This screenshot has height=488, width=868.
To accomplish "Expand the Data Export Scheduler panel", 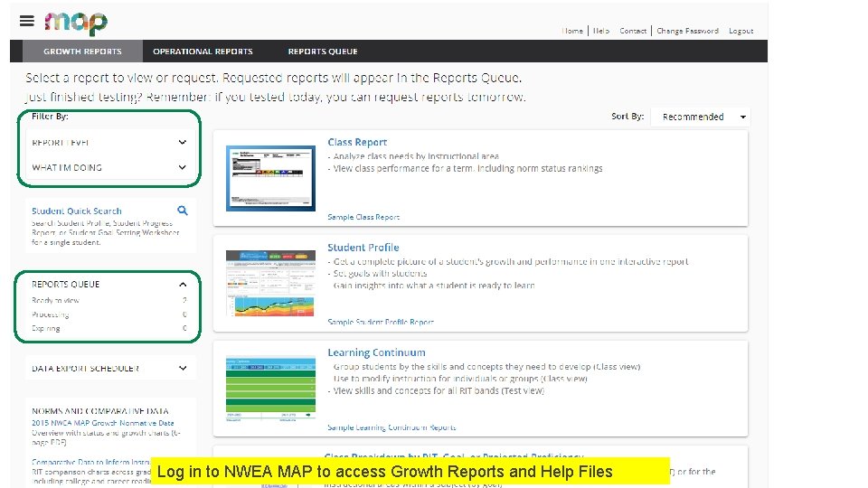I will (109, 368).
